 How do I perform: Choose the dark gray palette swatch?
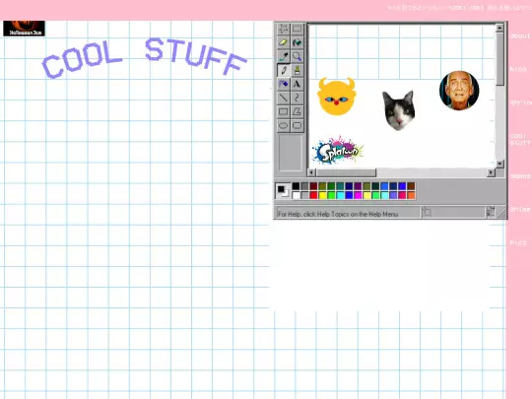(304, 186)
